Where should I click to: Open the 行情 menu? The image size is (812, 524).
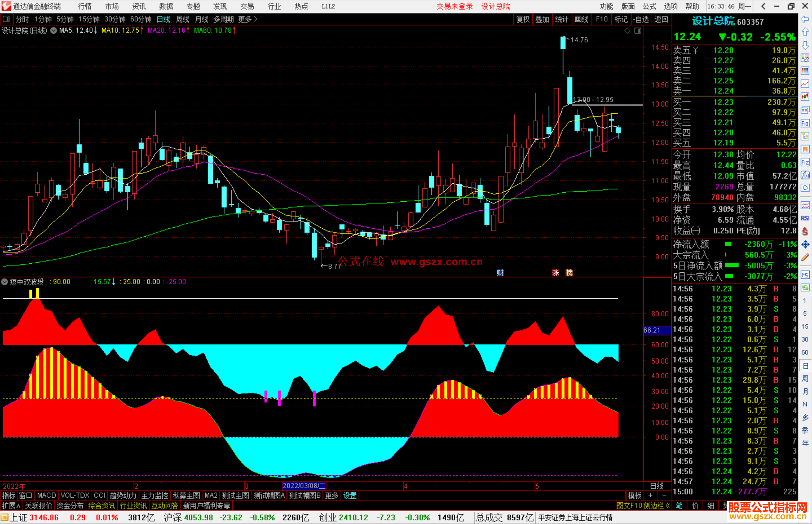click(85, 6)
